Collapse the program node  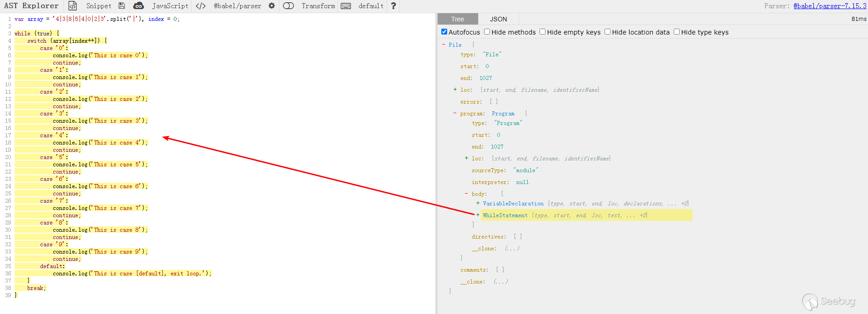(455, 114)
